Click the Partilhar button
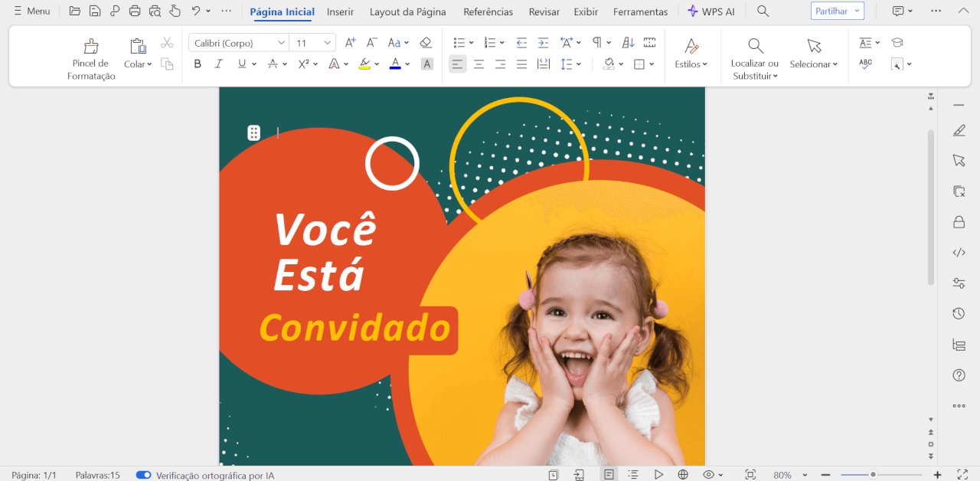The width and height of the screenshot is (980, 481). tap(832, 11)
